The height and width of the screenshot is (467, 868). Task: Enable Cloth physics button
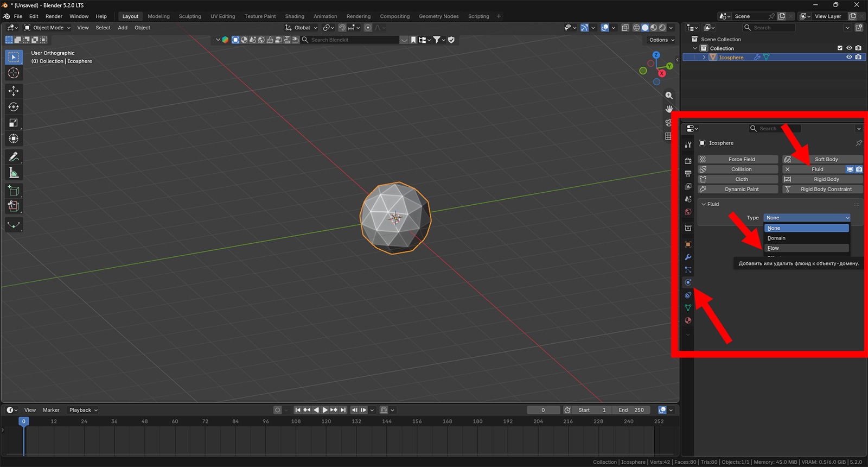click(x=738, y=179)
